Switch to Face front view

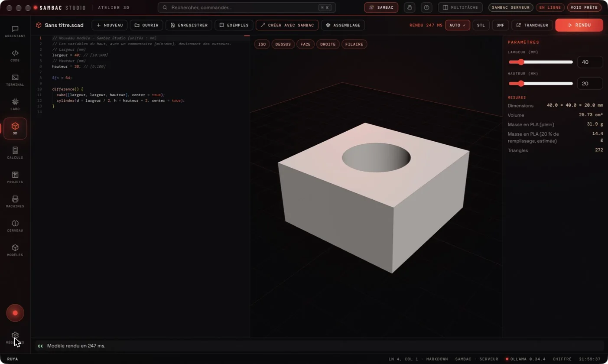point(306,44)
